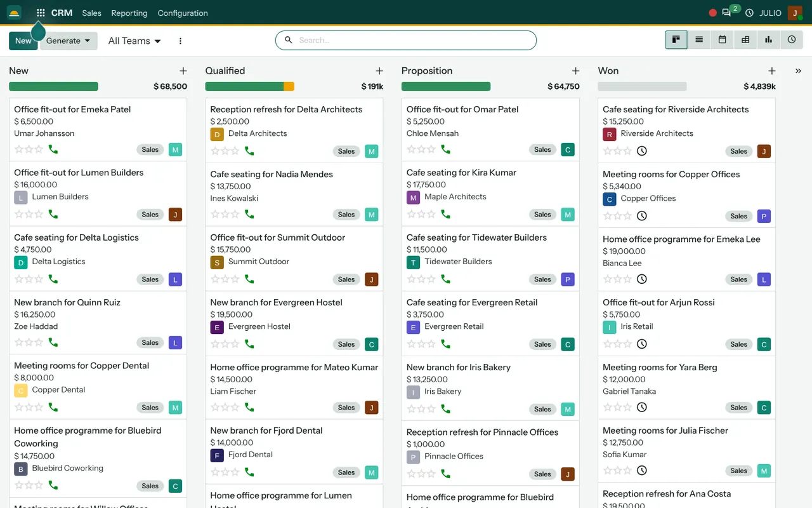
Task: Expand the folded column arrows
Action: 798,71
